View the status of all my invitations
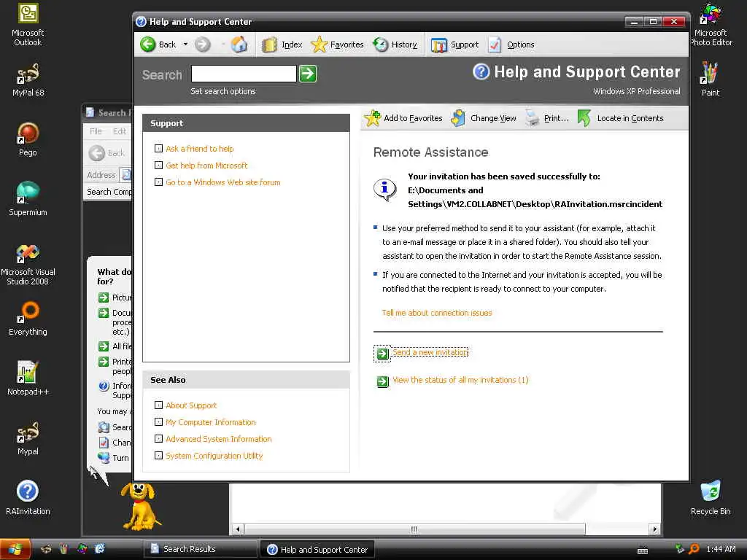Screen dimensions: 747x560 (460, 379)
